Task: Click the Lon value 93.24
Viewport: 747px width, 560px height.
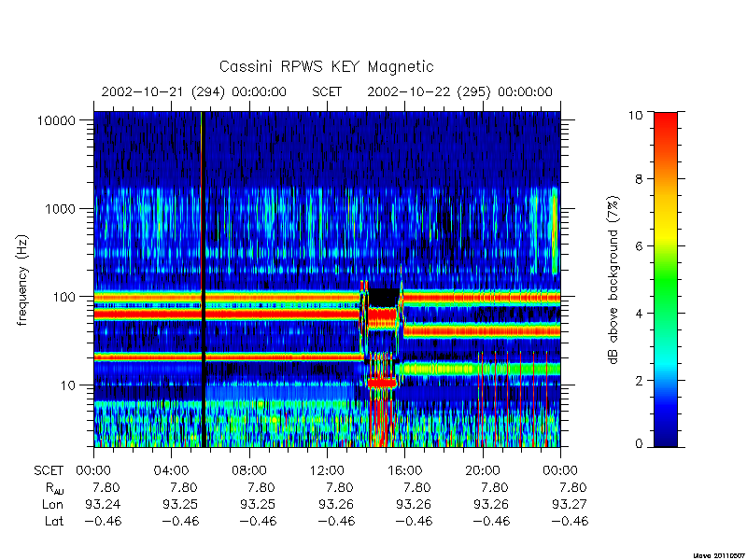Action: [x=103, y=504]
